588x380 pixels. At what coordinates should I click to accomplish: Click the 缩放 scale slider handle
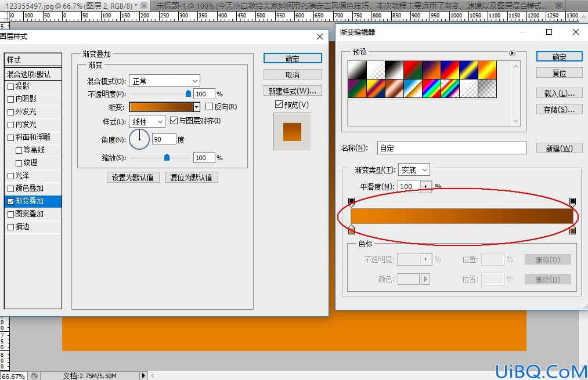tap(167, 157)
